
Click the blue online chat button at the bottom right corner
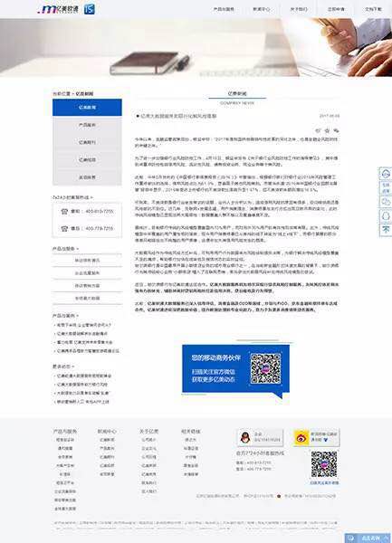pos(368,538)
